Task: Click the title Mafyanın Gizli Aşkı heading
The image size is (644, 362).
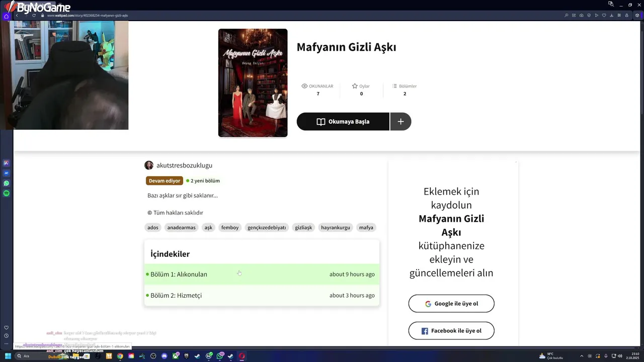Action: click(x=346, y=47)
